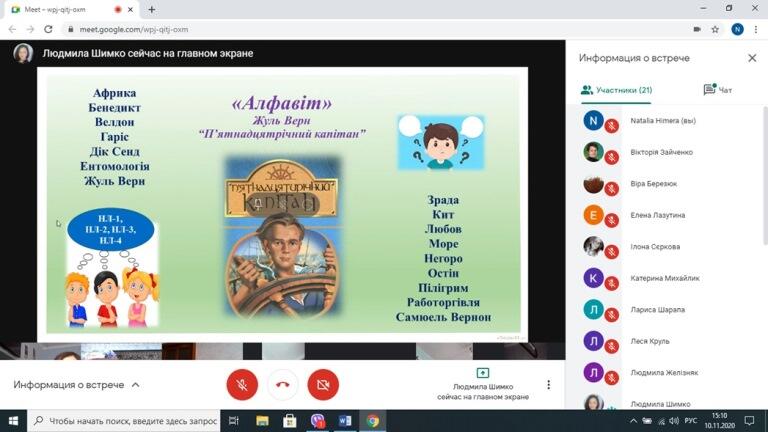Select participant Катерина Михайлик
Viewport: 768px width, 432px height.
666,278
